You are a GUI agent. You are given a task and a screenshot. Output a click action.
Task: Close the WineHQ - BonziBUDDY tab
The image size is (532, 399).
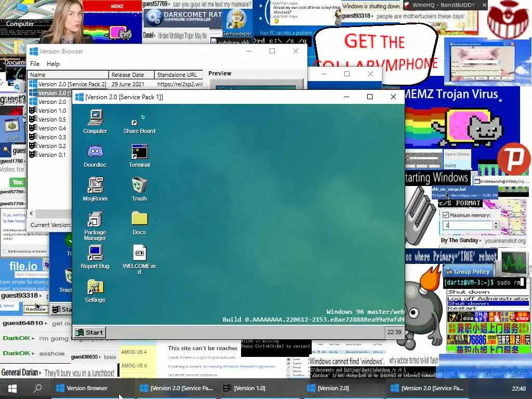484,5
